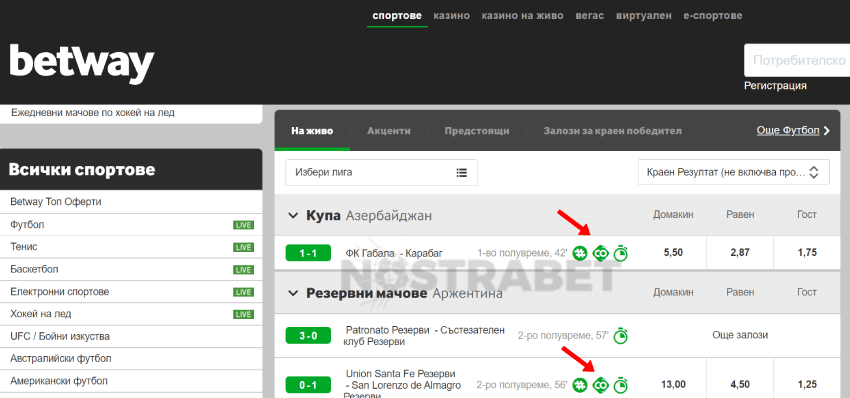
Task: Click the Още Футбол link
Action: 788,131
